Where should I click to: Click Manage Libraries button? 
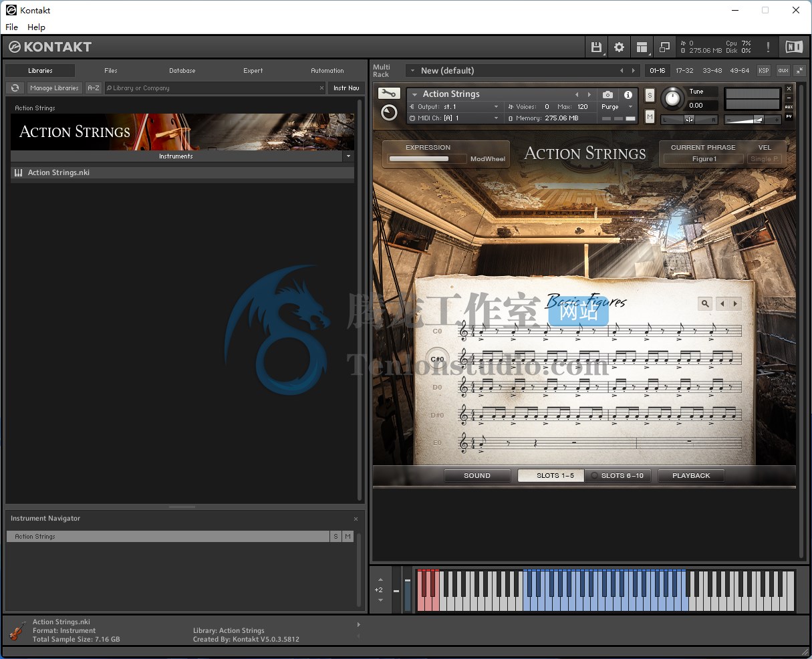point(54,88)
